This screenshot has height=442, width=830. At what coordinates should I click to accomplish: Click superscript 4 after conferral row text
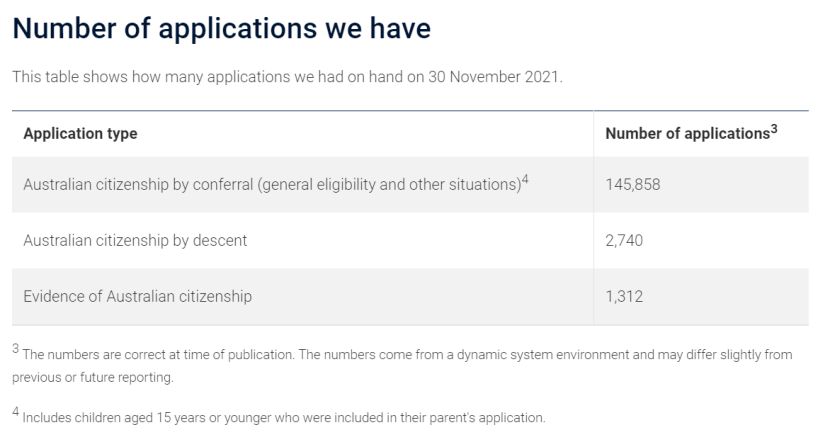525,179
